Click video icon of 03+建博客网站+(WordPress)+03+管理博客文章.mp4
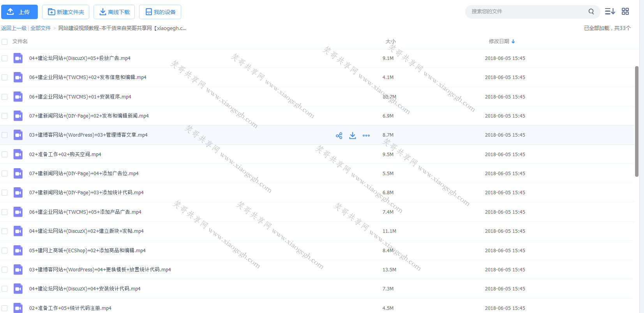Image resolution: width=644 pixels, height=313 pixels. [18, 135]
